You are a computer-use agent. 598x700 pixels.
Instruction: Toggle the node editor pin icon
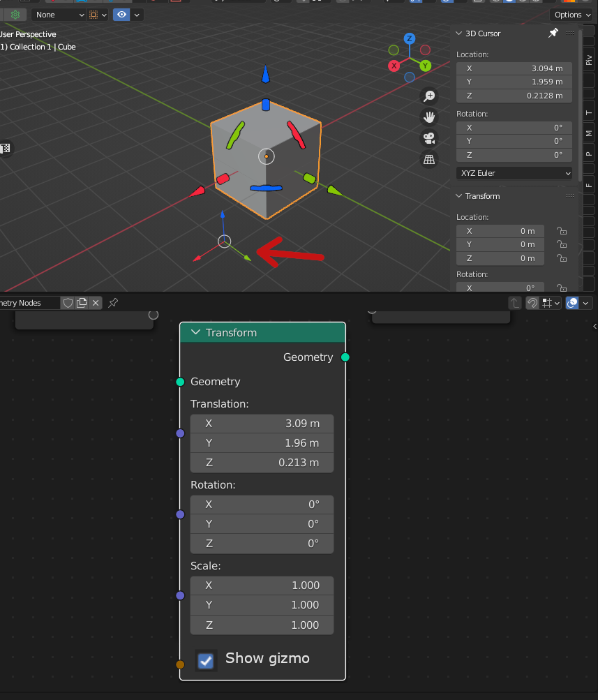113,303
